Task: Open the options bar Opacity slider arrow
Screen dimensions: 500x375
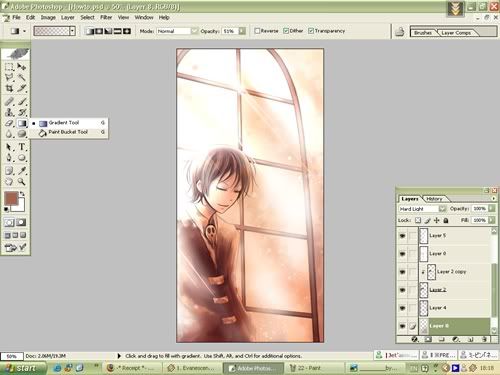Action: pyautogui.click(x=242, y=31)
